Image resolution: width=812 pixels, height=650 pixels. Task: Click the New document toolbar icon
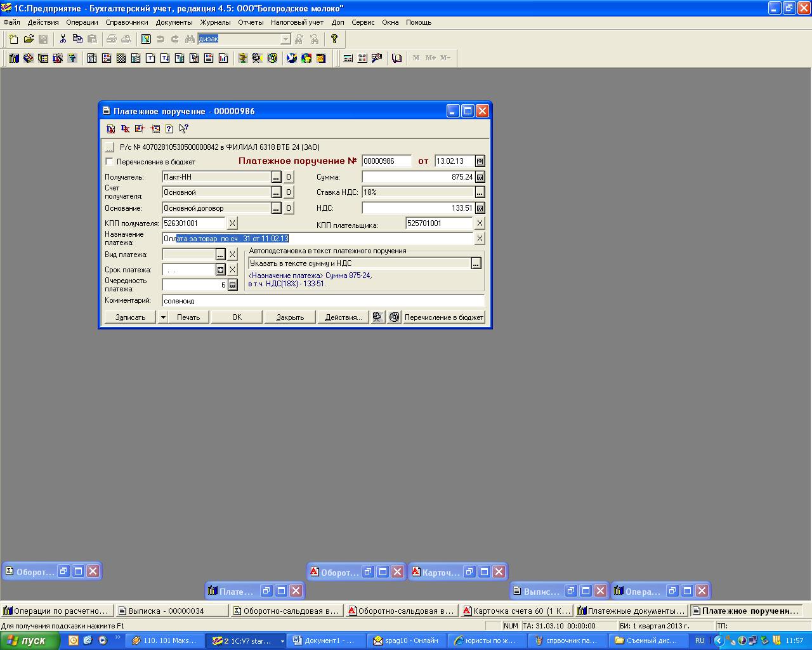[14, 39]
